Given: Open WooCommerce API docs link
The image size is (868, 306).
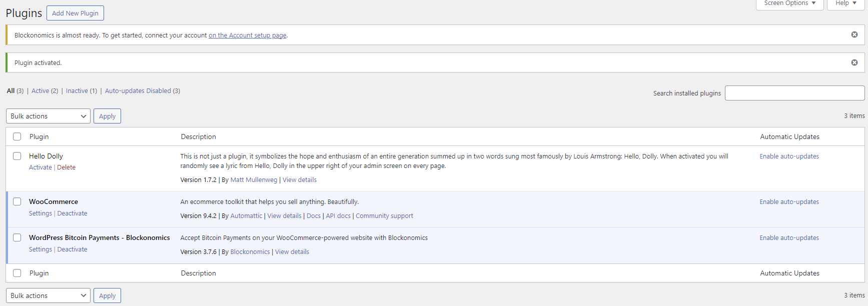Looking at the screenshot, I should 338,215.
